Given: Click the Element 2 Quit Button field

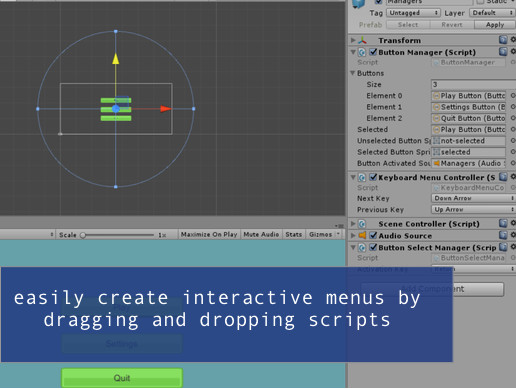Looking at the screenshot, I should pos(469,118).
